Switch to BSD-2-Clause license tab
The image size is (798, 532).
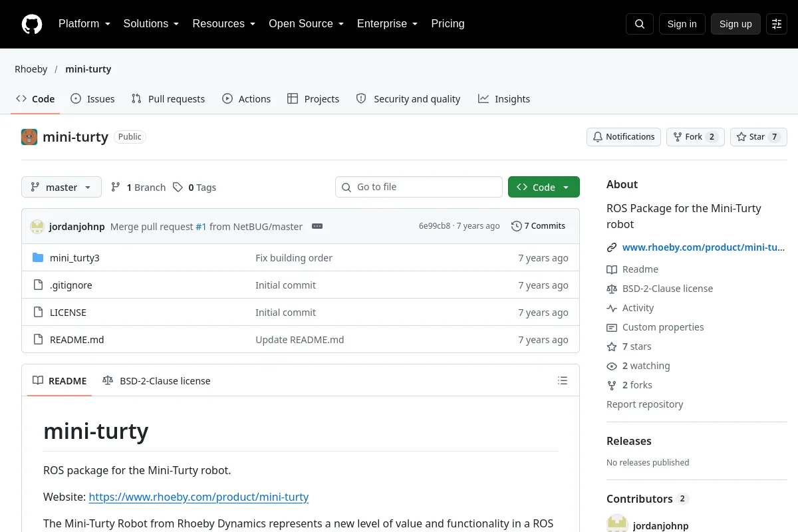tap(156, 381)
